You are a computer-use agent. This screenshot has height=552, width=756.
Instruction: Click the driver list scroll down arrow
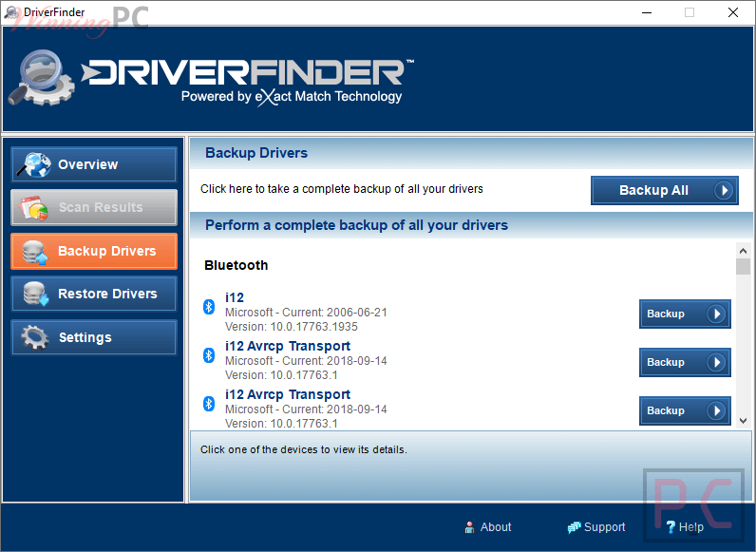743,421
